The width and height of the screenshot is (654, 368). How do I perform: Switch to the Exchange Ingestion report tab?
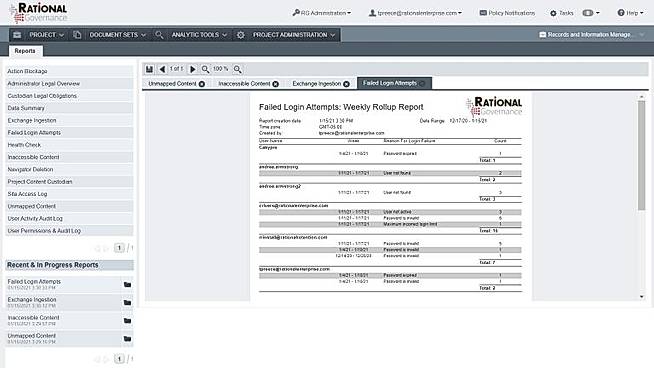pyautogui.click(x=317, y=84)
